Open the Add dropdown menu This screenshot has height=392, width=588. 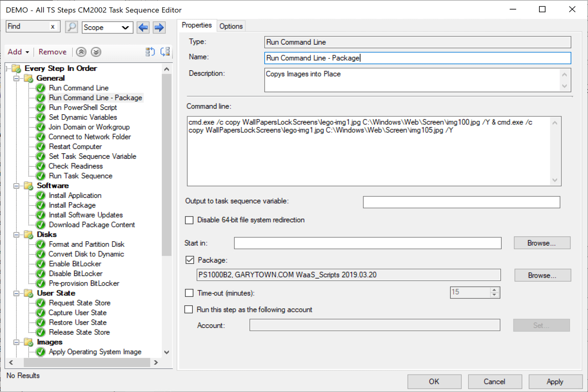coord(18,52)
